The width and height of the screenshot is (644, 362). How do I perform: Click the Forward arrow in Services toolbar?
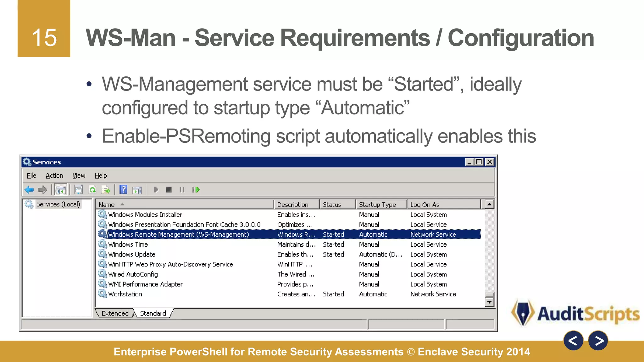click(42, 190)
